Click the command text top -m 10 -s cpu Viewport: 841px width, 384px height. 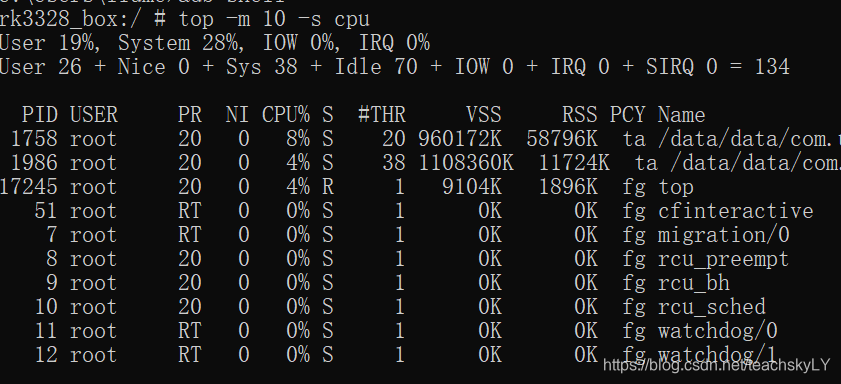[275, 20]
